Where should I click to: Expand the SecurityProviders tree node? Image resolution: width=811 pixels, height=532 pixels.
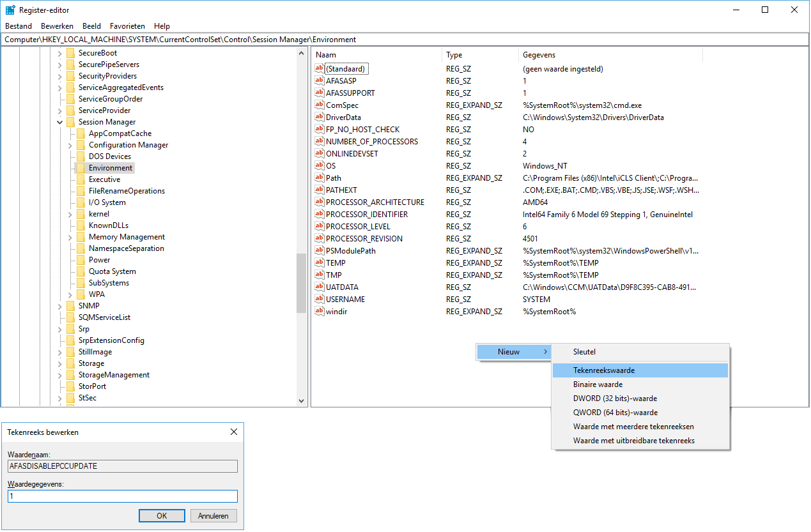pos(59,76)
